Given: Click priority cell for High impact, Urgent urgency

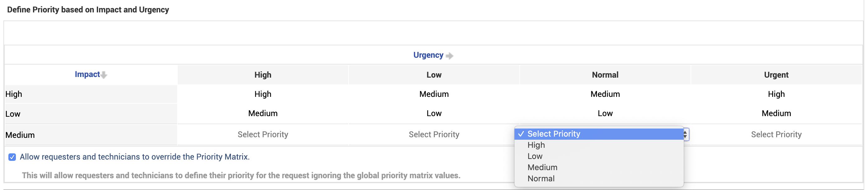Looking at the screenshot, I should [776, 94].
